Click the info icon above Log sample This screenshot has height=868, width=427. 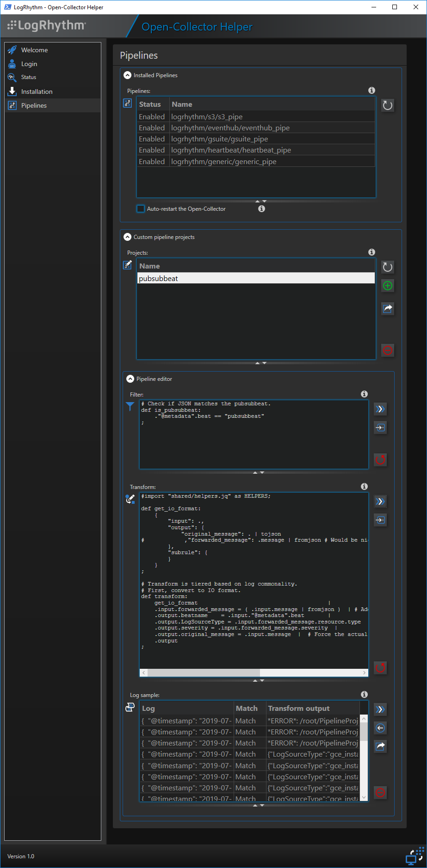(x=364, y=695)
